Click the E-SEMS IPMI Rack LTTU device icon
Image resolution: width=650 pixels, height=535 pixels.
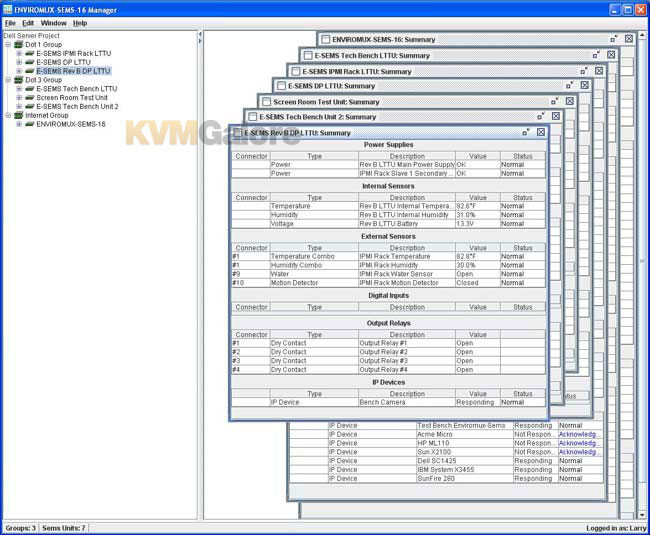[x=29, y=53]
